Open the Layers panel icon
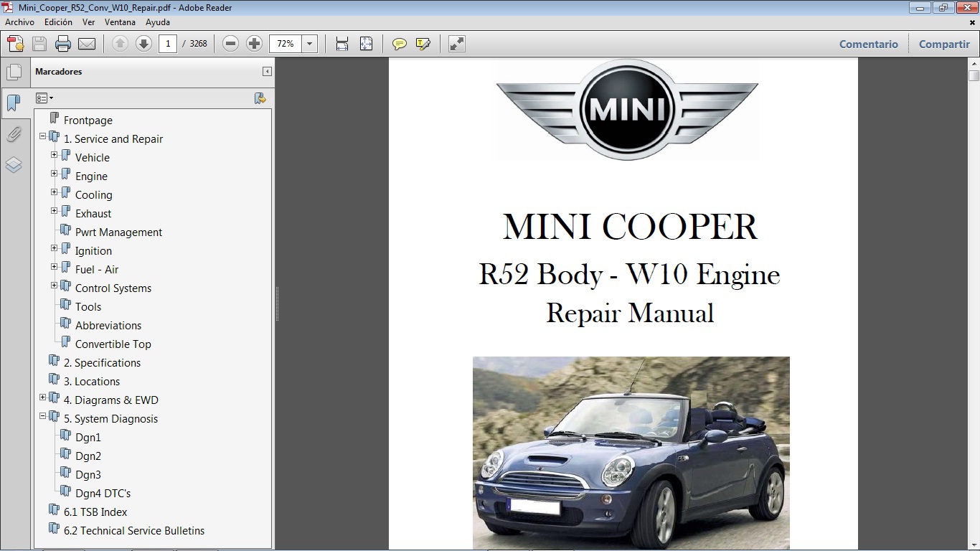 pyautogui.click(x=15, y=165)
